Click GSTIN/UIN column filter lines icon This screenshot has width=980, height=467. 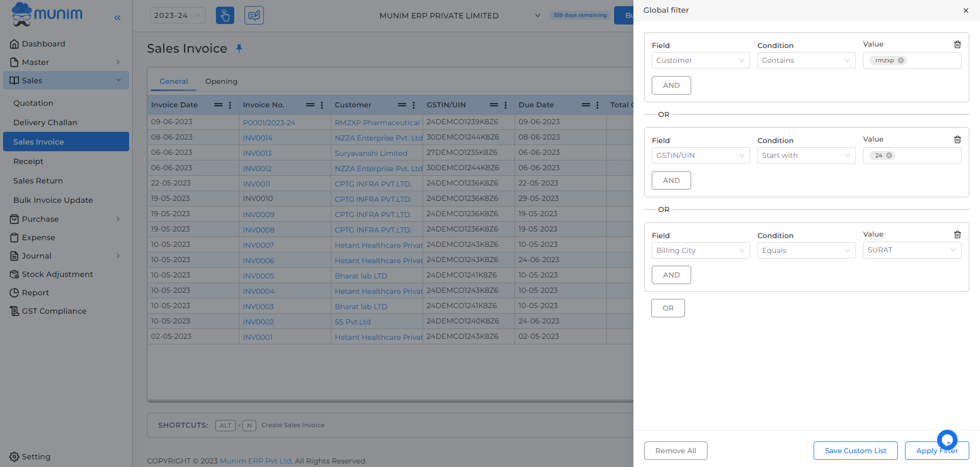click(494, 105)
